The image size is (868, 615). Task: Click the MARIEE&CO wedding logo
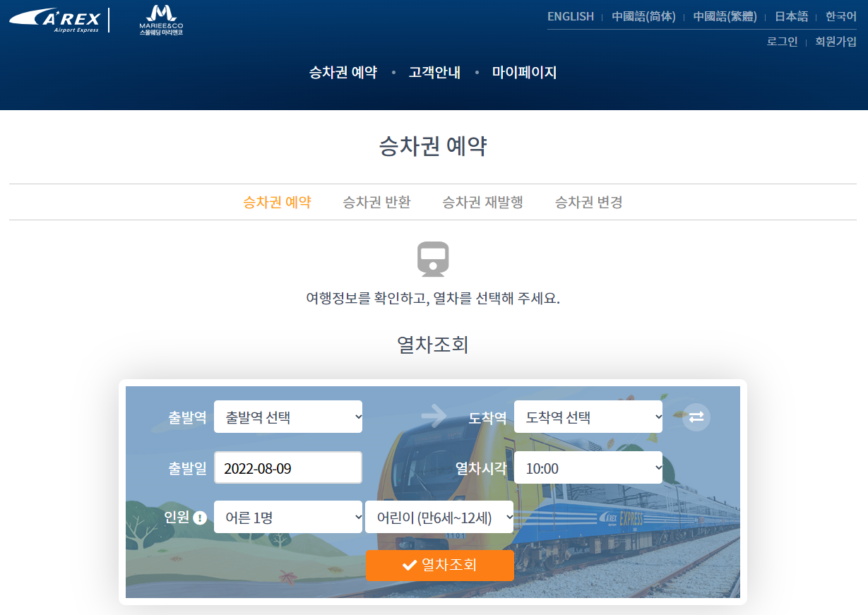161,20
